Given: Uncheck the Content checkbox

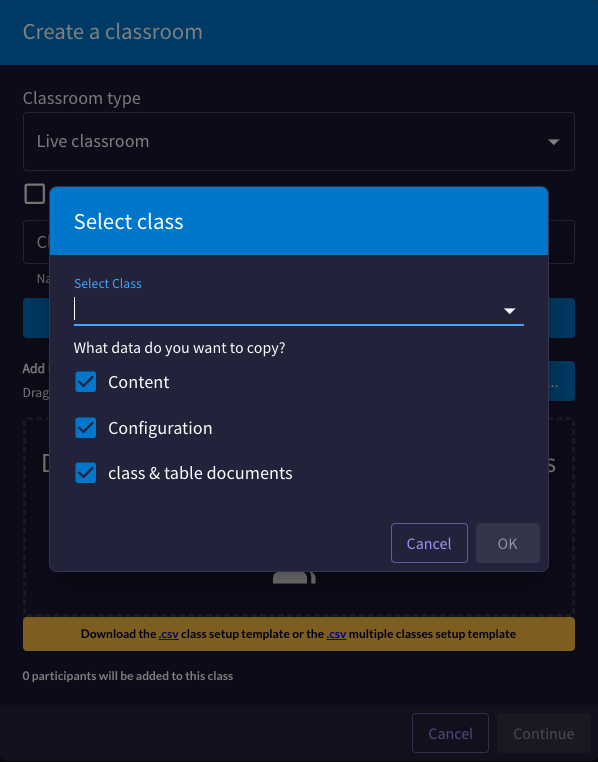Looking at the screenshot, I should 86,382.
